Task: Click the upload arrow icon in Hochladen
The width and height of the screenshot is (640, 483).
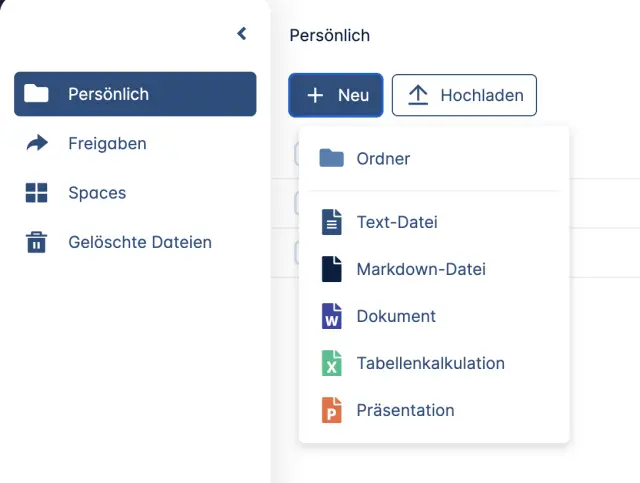Action: pos(418,95)
